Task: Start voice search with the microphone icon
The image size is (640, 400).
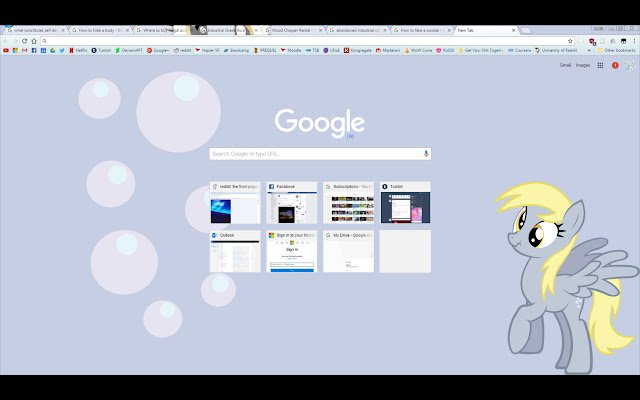Action: [426, 153]
